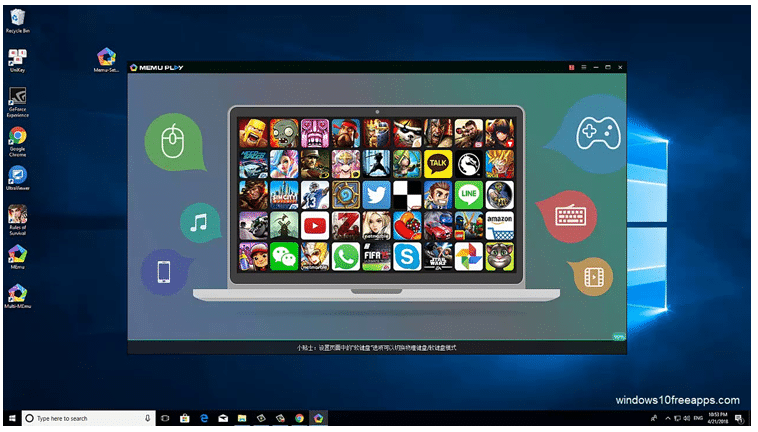Image resolution: width=758 pixels, height=432 pixels.
Task: Click the Star Wars game icon
Action: pyautogui.click(x=438, y=257)
